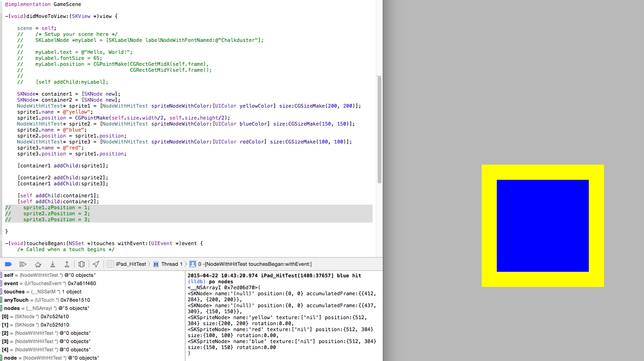
Task: Click the Simulate Location arrow icon
Action: [x=96, y=264]
